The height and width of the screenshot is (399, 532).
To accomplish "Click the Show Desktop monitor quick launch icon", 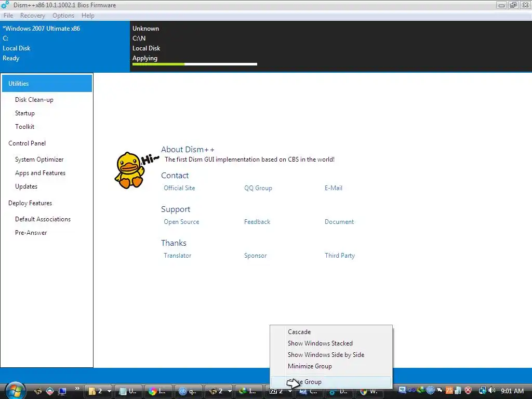I will (62, 391).
